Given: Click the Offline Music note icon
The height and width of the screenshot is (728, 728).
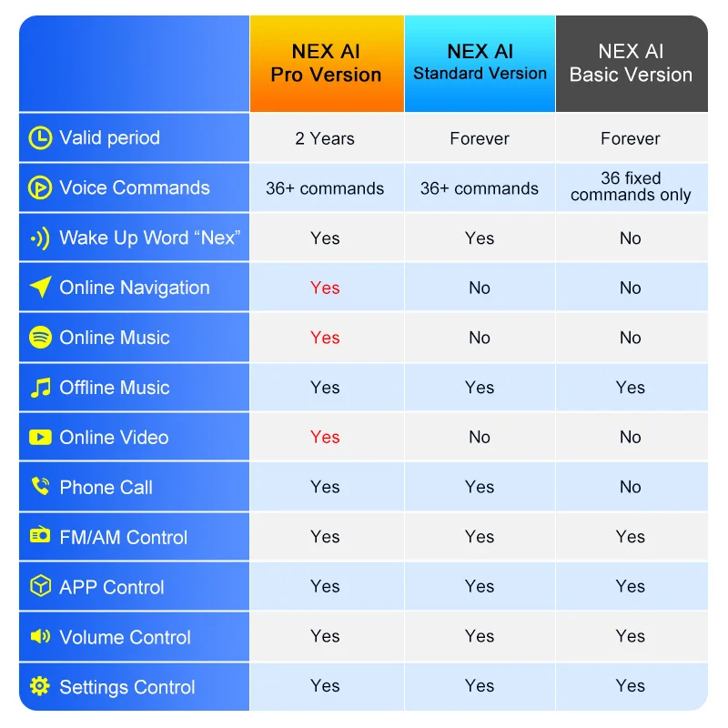Looking at the screenshot, I should pyautogui.click(x=40, y=388).
